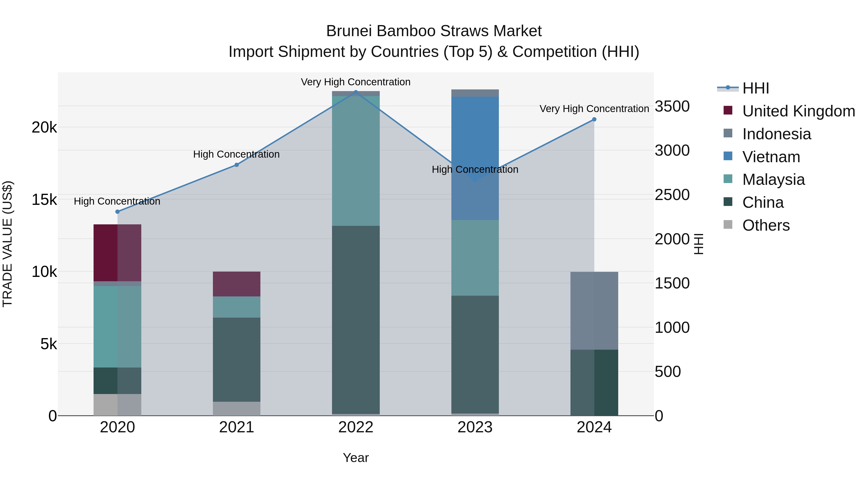
Task: Click the TRADE VALUE (US$) axis title
Action: [7, 244]
